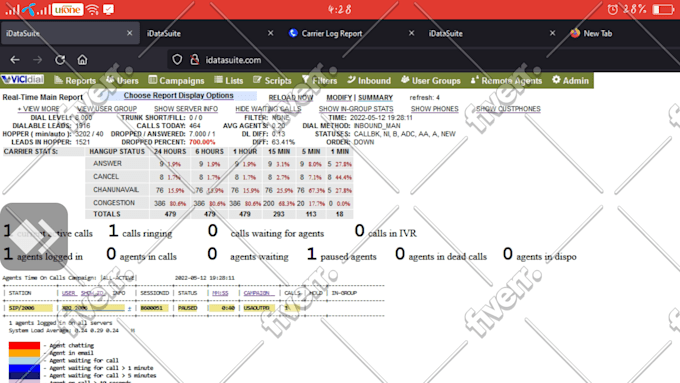Open the Reports menu

click(75, 81)
